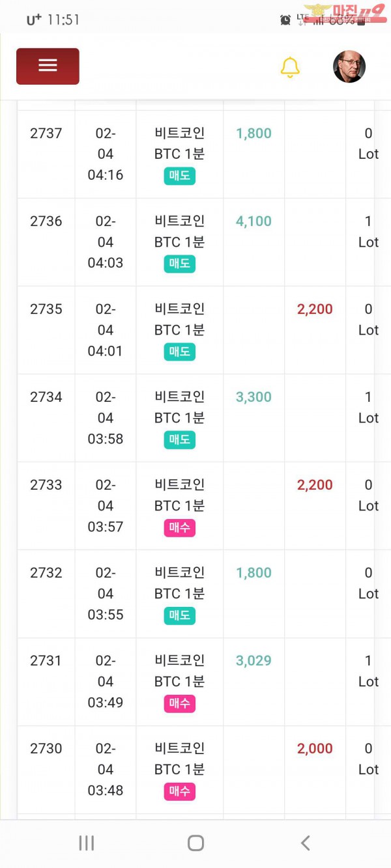Select trade number 2735
The image size is (391, 868).
[46, 309]
